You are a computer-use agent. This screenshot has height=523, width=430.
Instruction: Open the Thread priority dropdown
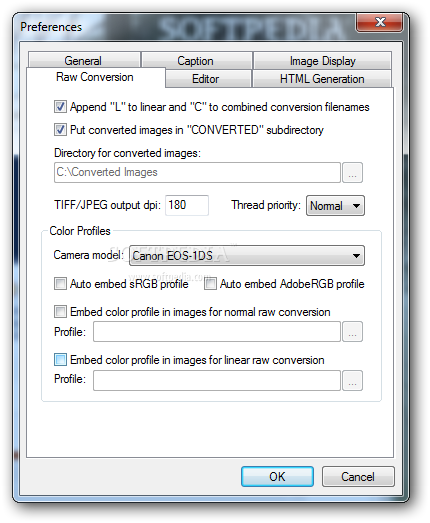tap(335, 205)
